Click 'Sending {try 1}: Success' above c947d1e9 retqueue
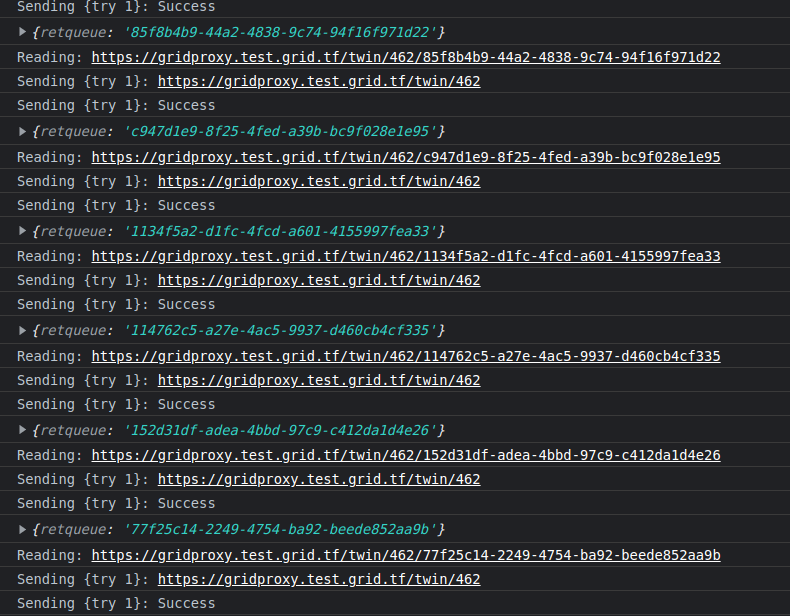The width and height of the screenshot is (790, 616). 116,105
